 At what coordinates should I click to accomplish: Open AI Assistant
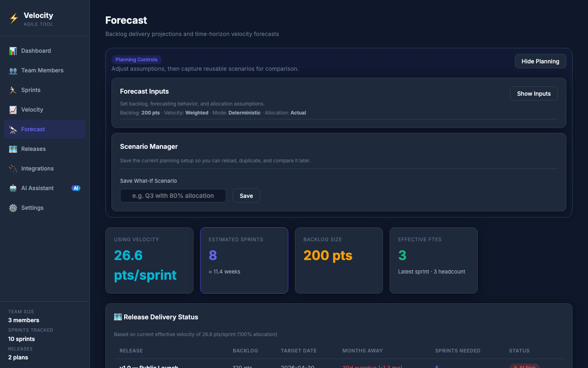[x=45, y=188]
